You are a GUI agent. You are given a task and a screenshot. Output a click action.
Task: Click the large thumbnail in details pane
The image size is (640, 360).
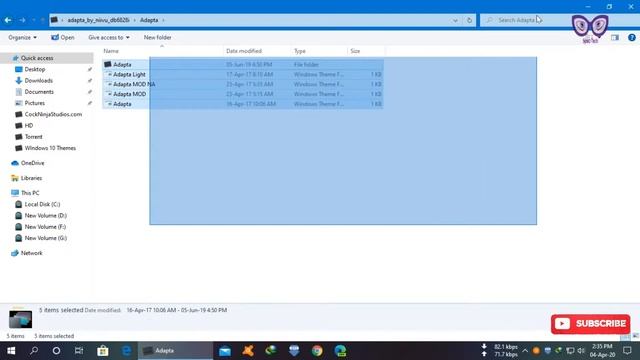pos(20,319)
